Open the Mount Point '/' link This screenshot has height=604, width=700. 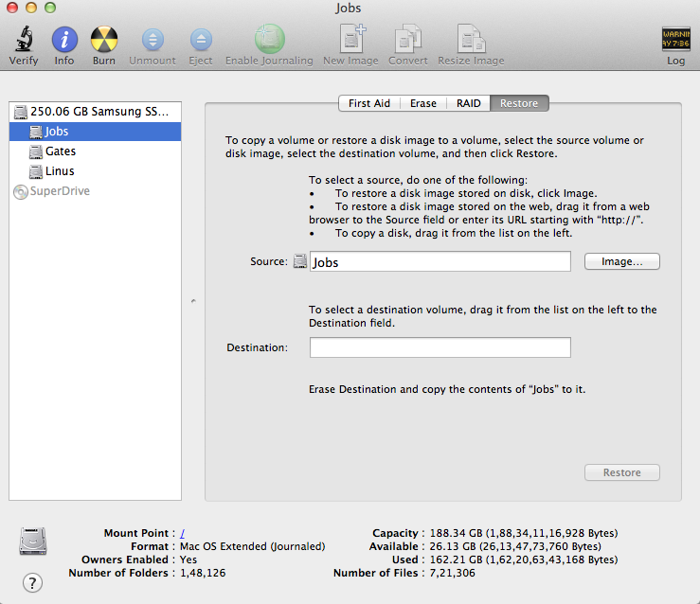[x=182, y=533]
